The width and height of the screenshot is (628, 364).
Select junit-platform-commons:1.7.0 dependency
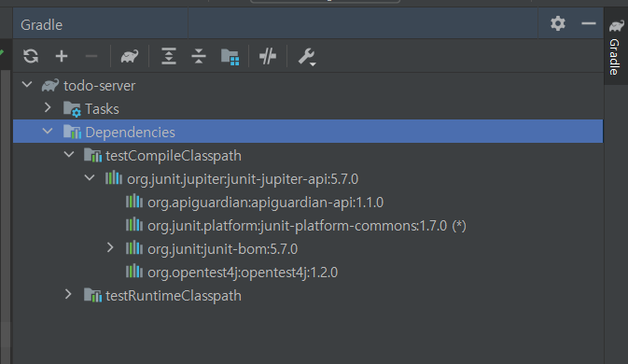point(307,226)
